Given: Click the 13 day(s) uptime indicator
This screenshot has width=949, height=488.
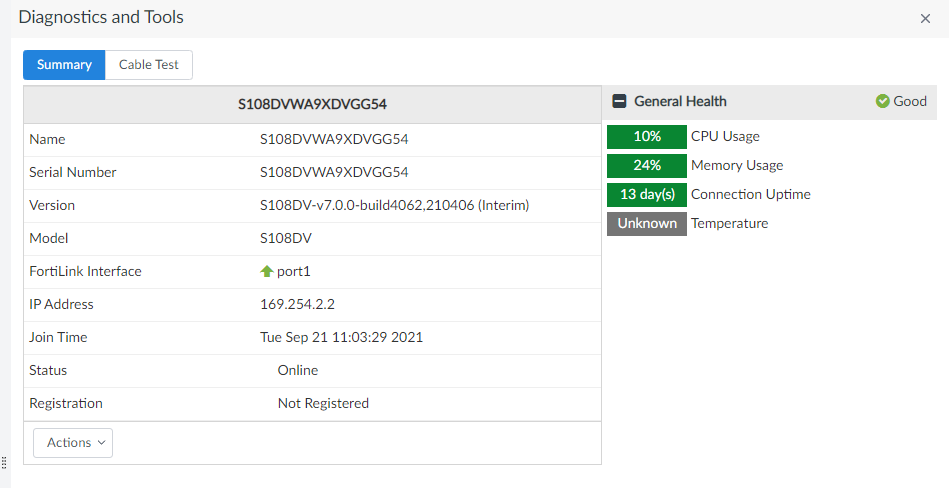Looking at the screenshot, I should pos(647,194).
